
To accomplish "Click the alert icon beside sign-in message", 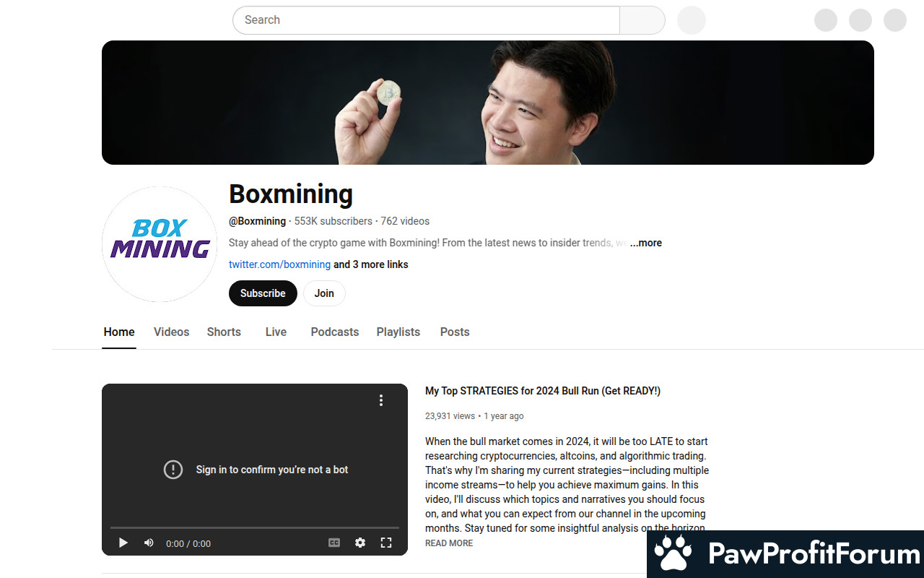I will (x=173, y=470).
